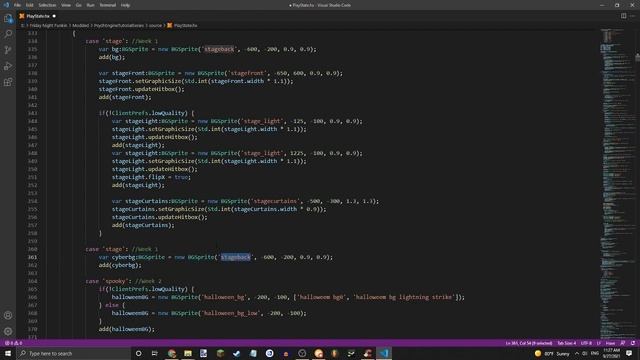Open the Help menu

[x=125, y=5]
